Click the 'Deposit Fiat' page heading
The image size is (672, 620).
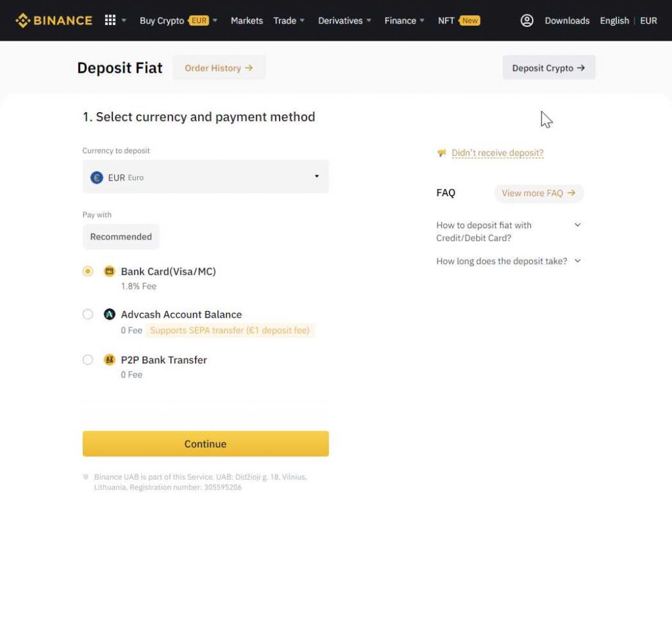pyautogui.click(x=120, y=68)
